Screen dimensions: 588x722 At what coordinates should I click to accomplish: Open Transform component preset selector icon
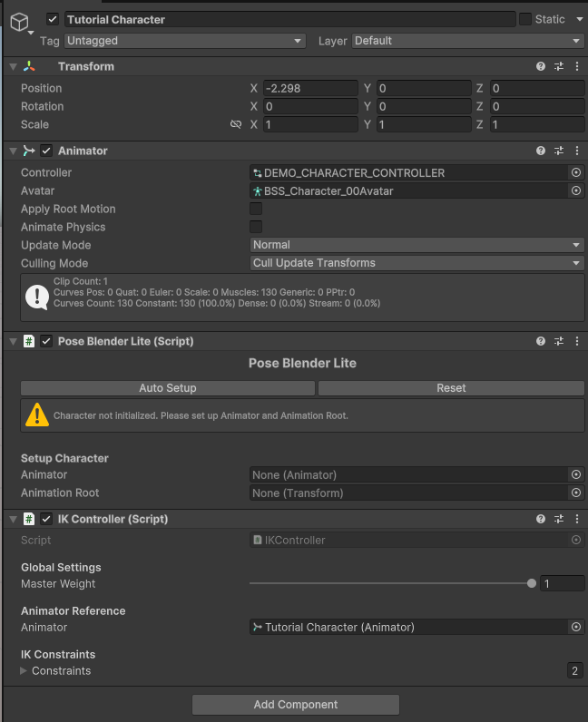(559, 66)
